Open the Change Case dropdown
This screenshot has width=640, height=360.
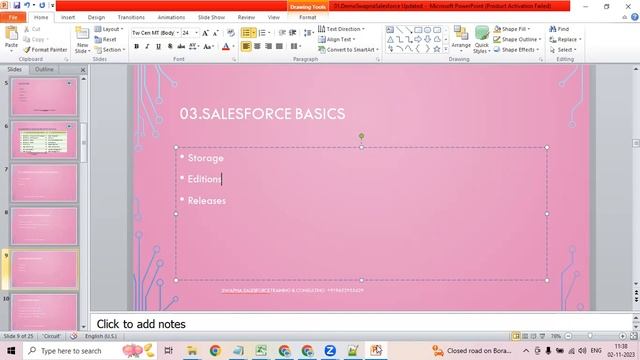click(x=209, y=47)
